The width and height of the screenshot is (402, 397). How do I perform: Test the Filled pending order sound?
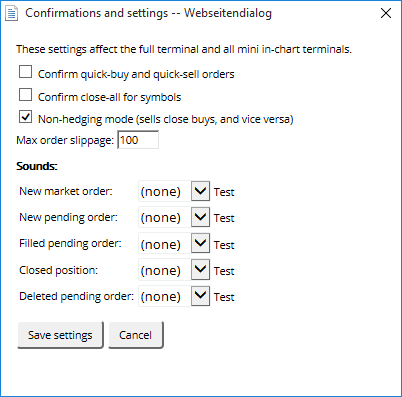(x=224, y=245)
